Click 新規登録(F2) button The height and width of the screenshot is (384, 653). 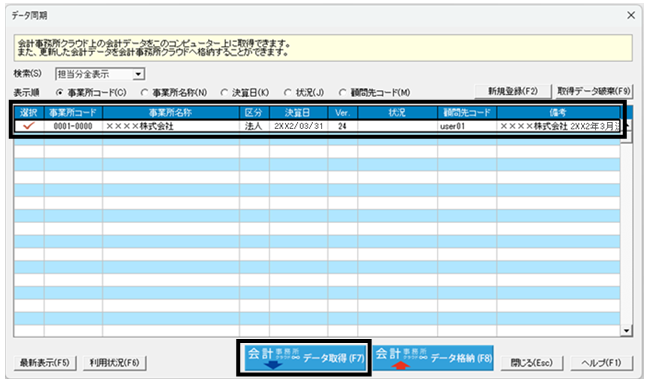(513, 91)
